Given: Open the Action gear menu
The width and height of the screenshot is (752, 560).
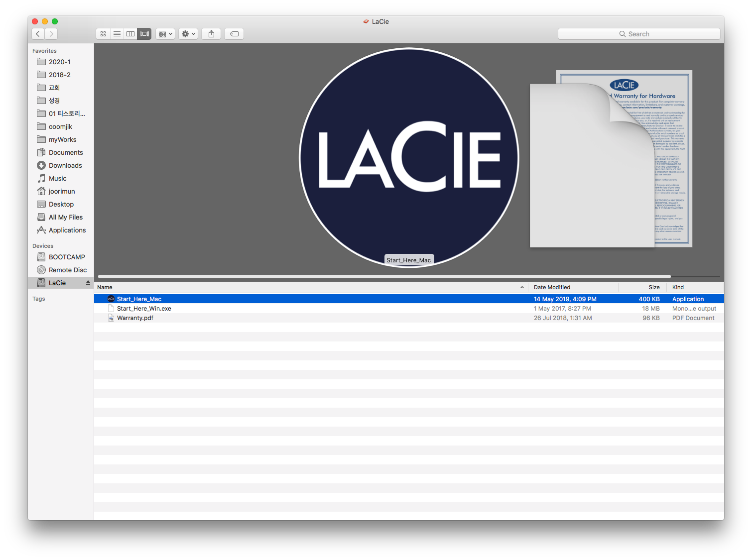Looking at the screenshot, I should (188, 34).
